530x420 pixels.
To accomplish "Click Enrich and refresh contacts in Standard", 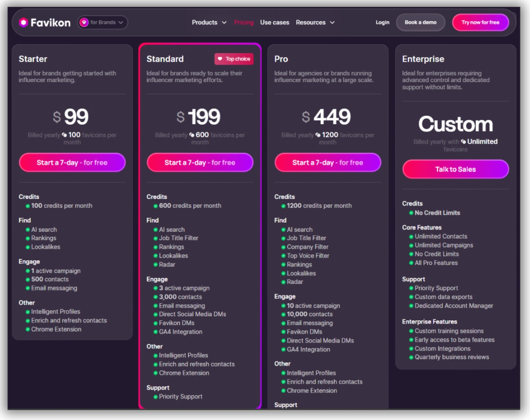I will (197, 364).
